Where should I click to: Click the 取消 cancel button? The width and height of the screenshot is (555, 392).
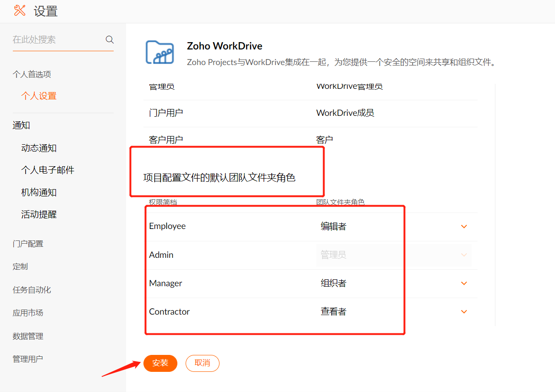coord(202,363)
